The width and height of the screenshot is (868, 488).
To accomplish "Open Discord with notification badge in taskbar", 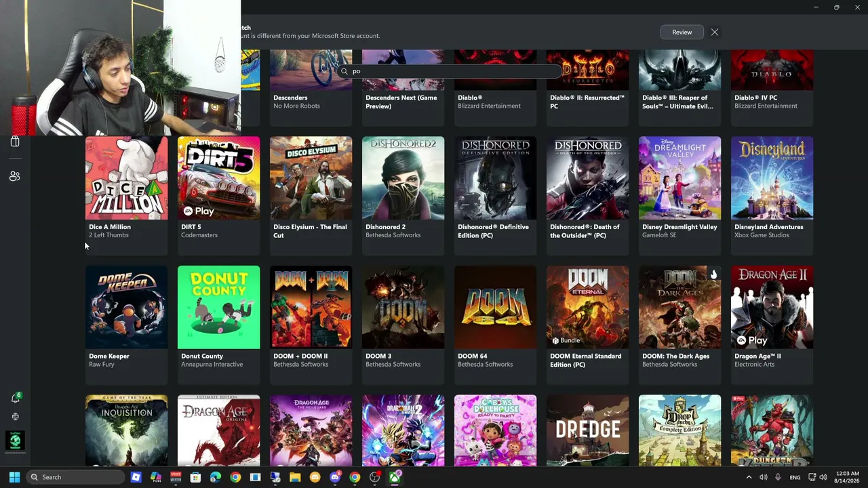I will coord(334,477).
